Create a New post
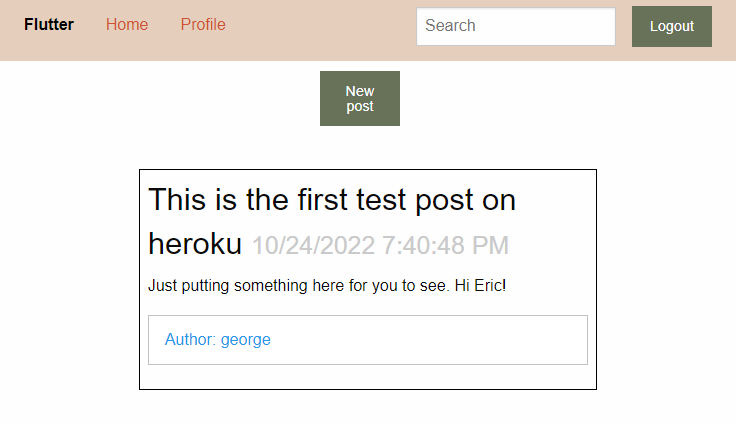The image size is (736, 424). pos(360,99)
